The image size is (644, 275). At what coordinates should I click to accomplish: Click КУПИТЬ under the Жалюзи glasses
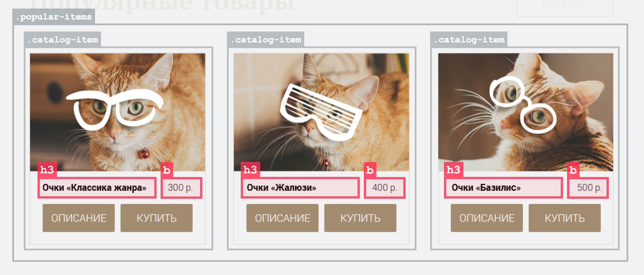point(360,218)
